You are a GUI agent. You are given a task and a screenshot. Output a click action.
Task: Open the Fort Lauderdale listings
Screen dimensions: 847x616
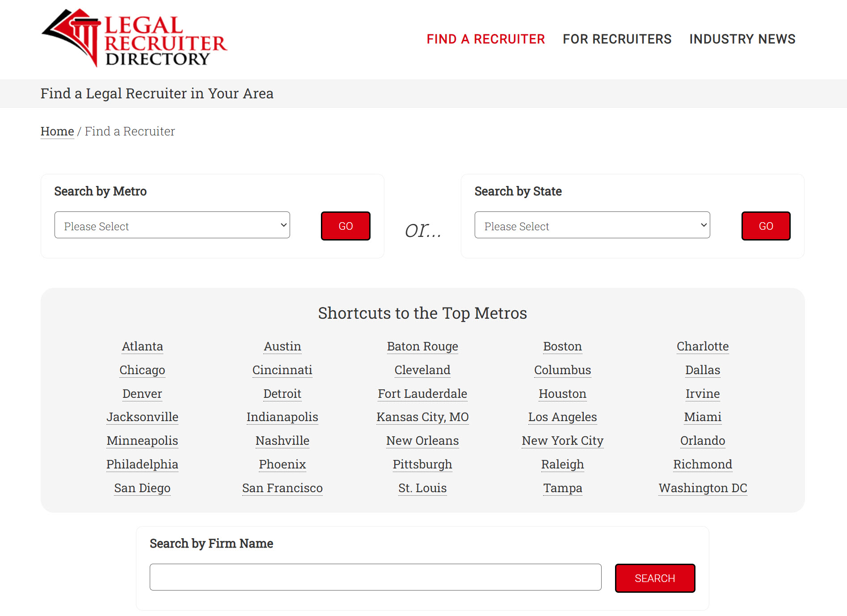point(422,393)
